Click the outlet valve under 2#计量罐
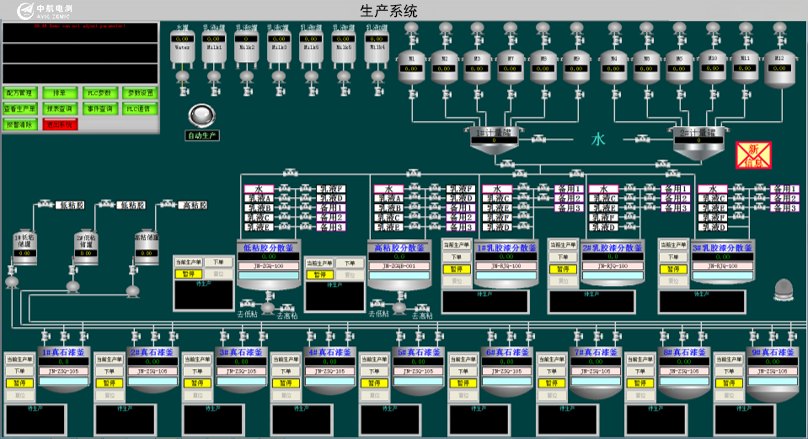Screen dimensions: 808x439 (663, 164)
